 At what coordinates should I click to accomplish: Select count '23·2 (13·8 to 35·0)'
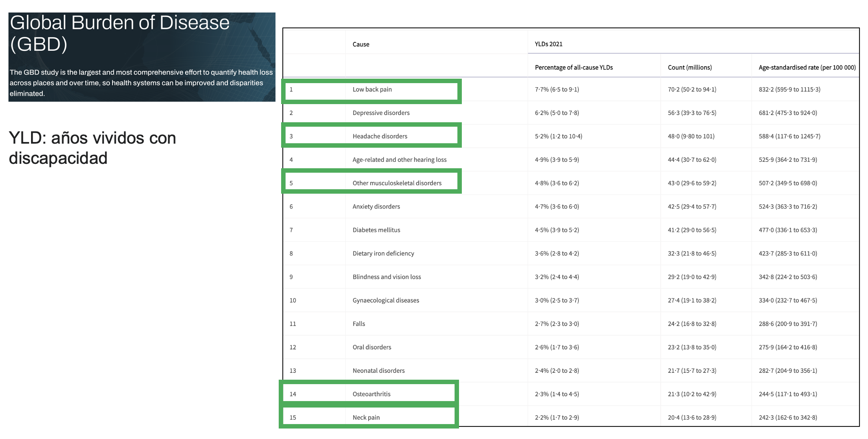pos(692,347)
